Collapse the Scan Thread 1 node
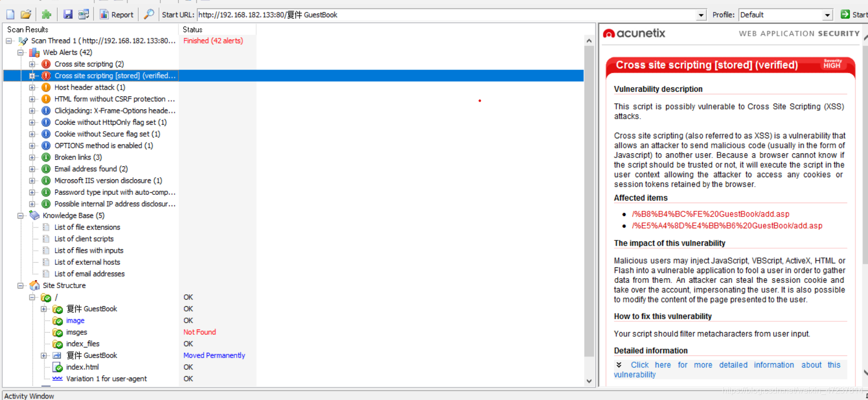The height and width of the screenshot is (400, 868). click(9, 41)
